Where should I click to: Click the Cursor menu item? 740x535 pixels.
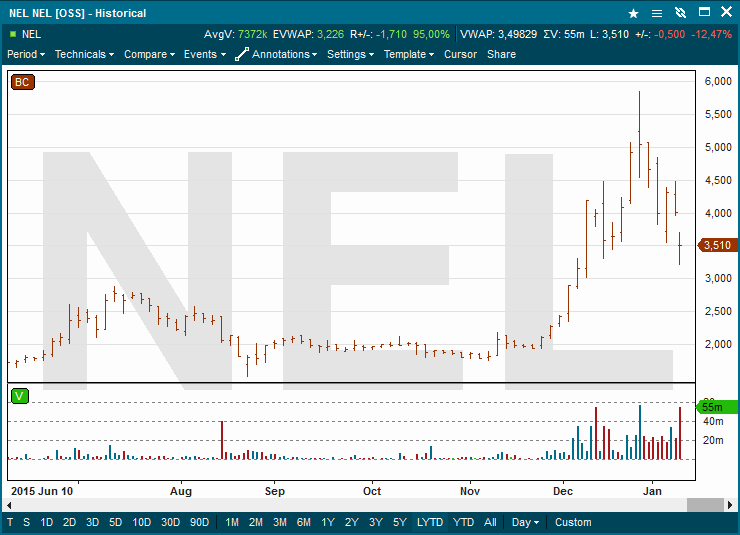coord(460,54)
